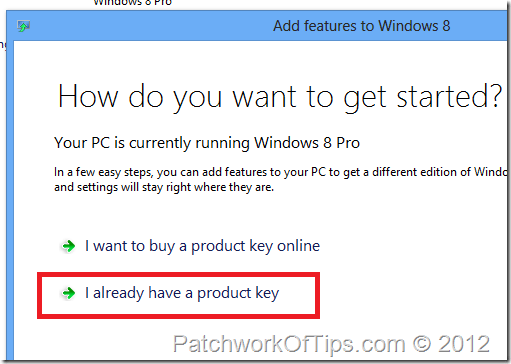This screenshot has height=364, width=511.
Task: Click the word 'online' in the buy option
Action: [299, 246]
